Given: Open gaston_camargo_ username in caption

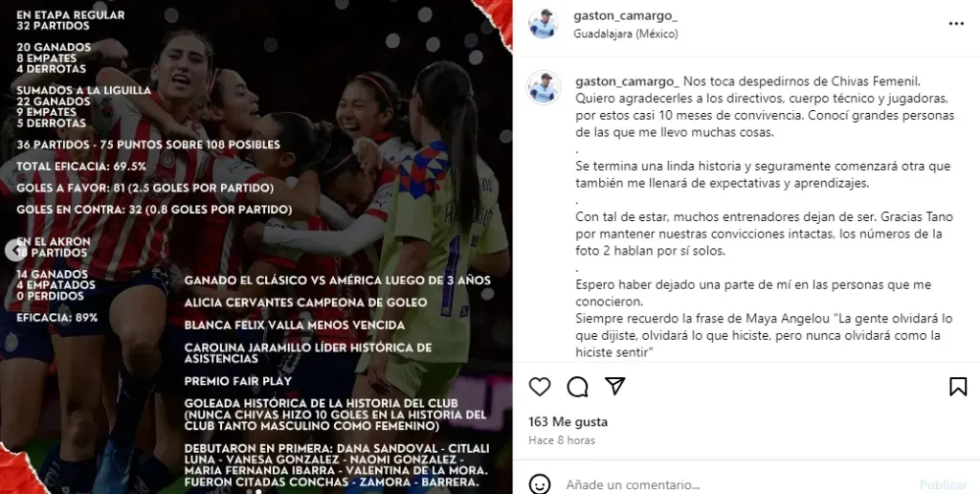Looking at the screenshot, I should tap(627, 82).
